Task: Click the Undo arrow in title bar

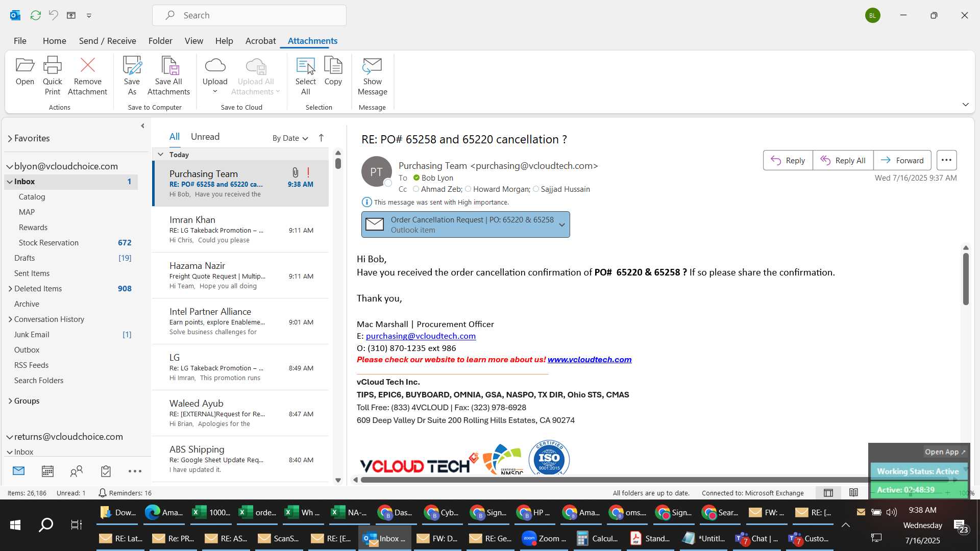Action: tap(54, 15)
